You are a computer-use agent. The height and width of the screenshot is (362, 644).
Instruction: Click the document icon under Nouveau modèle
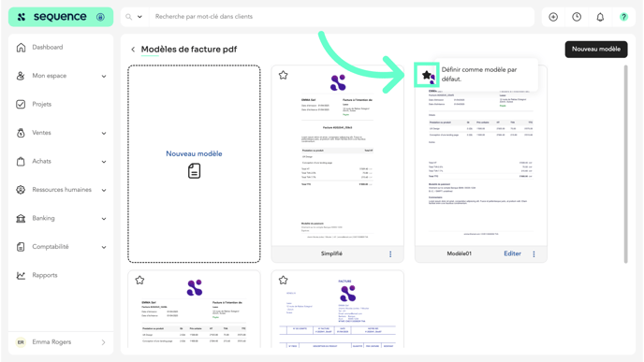[195, 171]
